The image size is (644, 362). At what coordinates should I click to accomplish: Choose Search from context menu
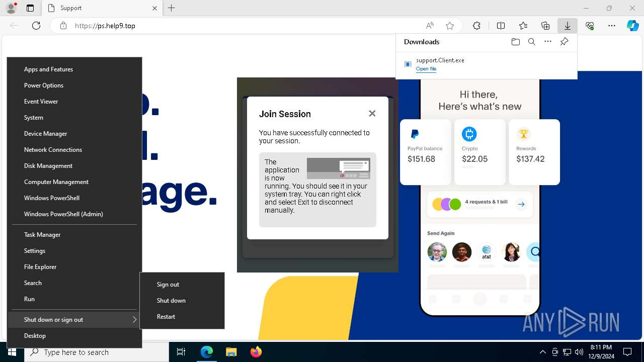coord(75,283)
